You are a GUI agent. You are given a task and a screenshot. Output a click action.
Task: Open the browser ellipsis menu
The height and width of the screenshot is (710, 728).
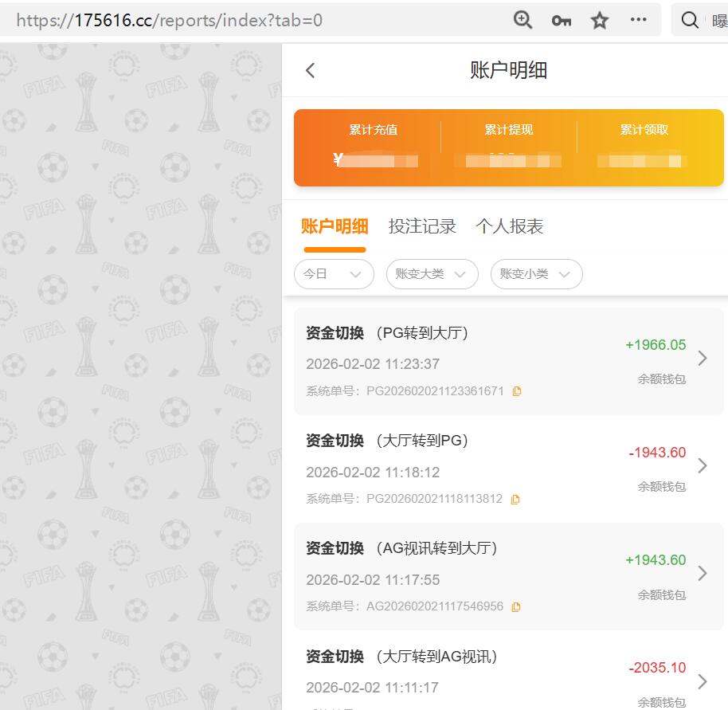638,20
